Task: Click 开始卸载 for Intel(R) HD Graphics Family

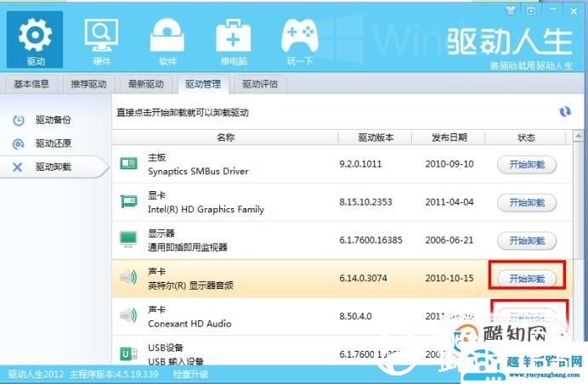Action: [527, 203]
